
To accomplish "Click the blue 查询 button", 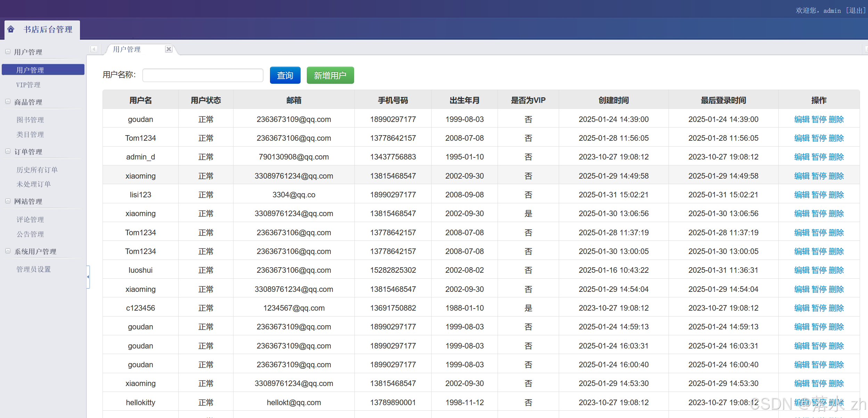I will [x=285, y=75].
